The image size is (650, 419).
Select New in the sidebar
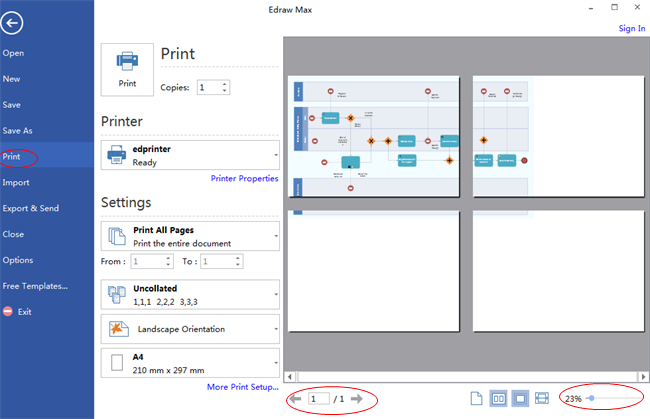(x=11, y=79)
